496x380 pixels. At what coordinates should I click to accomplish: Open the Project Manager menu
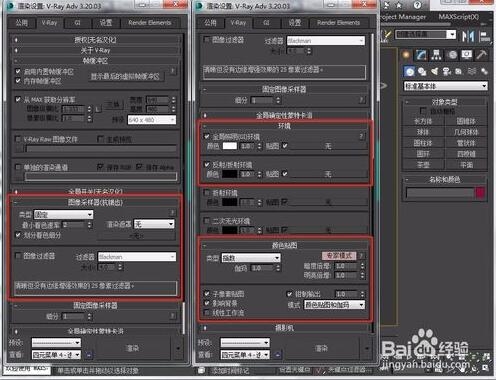[x=403, y=17]
